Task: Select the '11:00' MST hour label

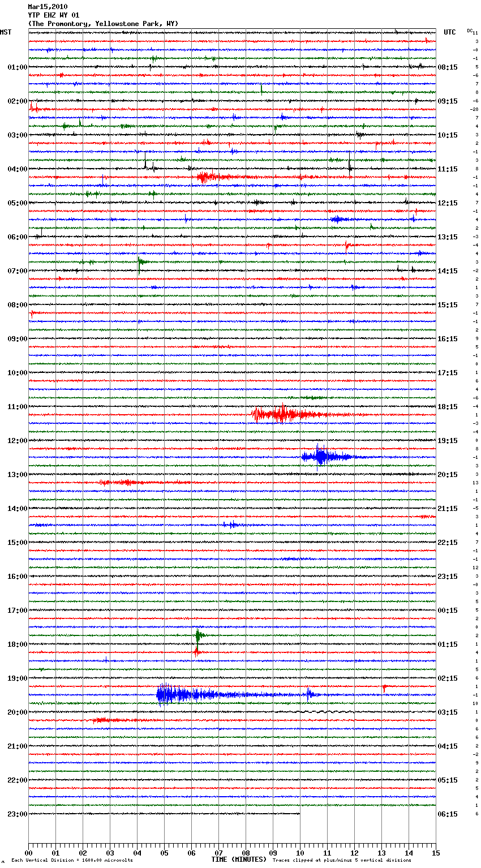Action: pos(18,406)
